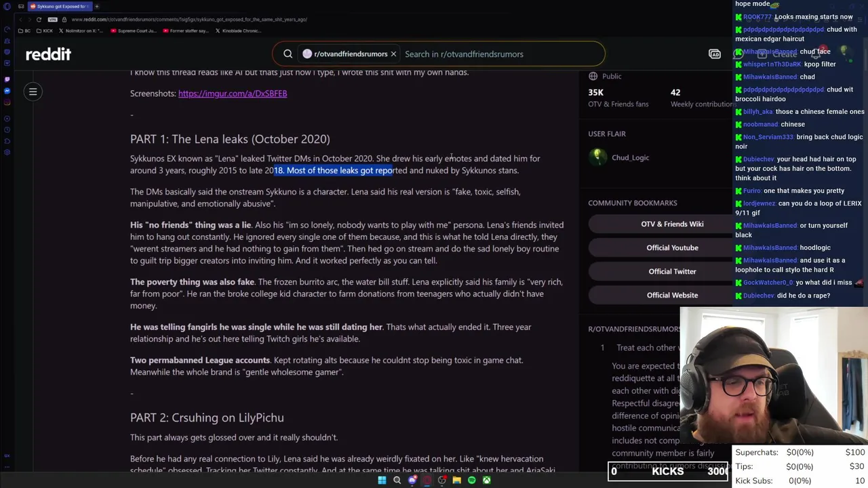Open settings gear in Opera sidebar

pos(7,152)
